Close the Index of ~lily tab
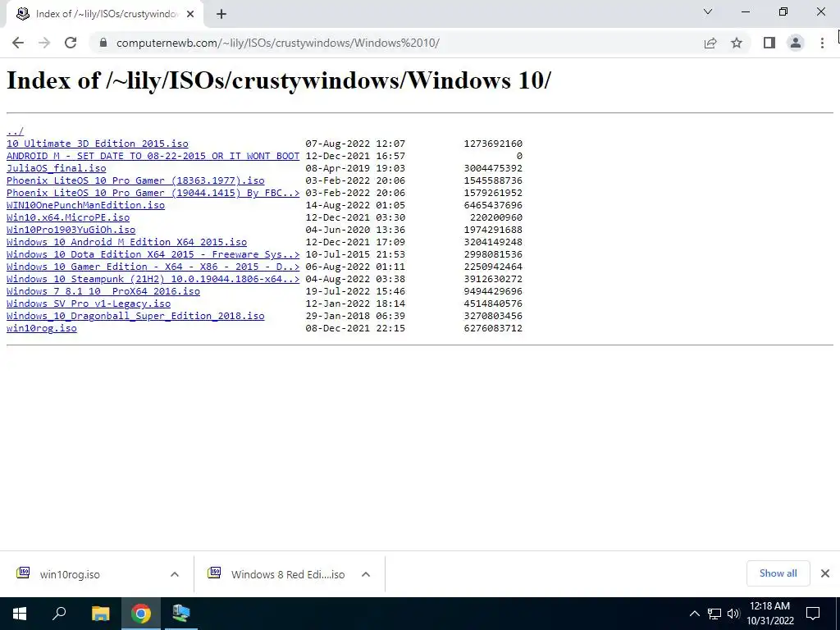The image size is (840, 630). [x=190, y=15]
